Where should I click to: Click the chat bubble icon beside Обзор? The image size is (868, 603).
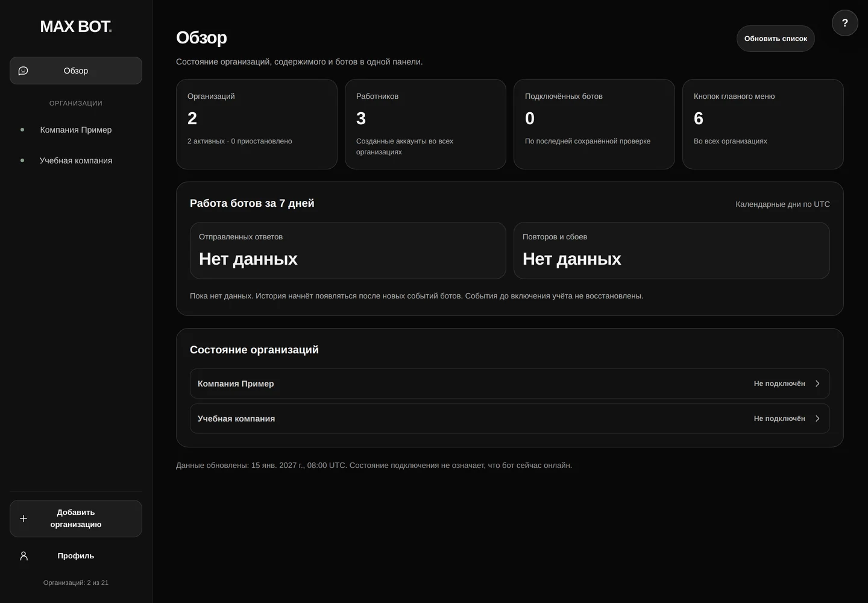pyautogui.click(x=24, y=71)
